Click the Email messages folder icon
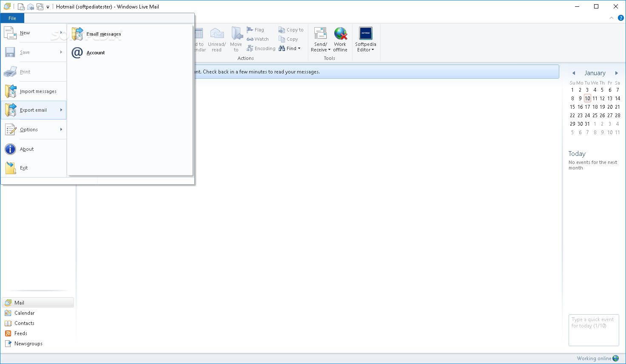 pyautogui.click(x=77, y=34)
